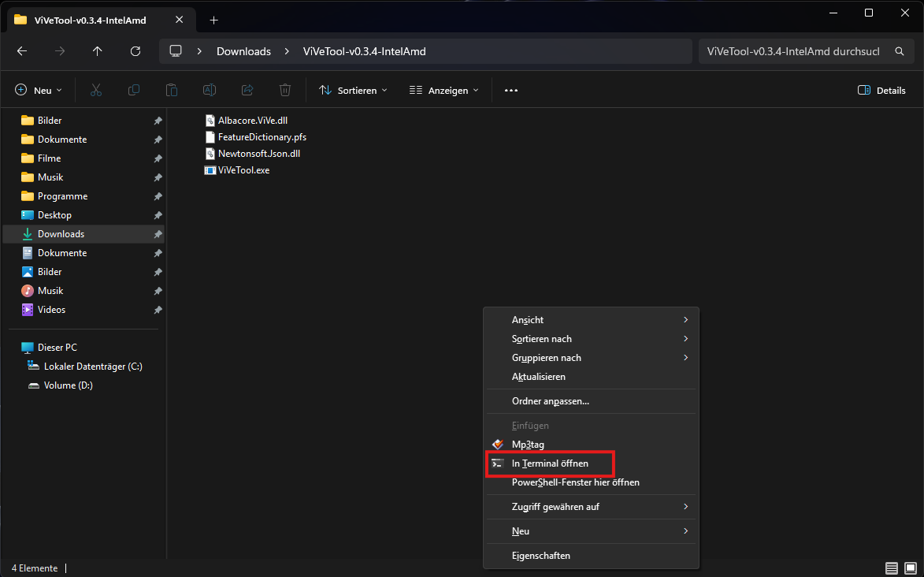
Task: Unpin Downloads using its pin icon
Action: [x=158, y=234]
